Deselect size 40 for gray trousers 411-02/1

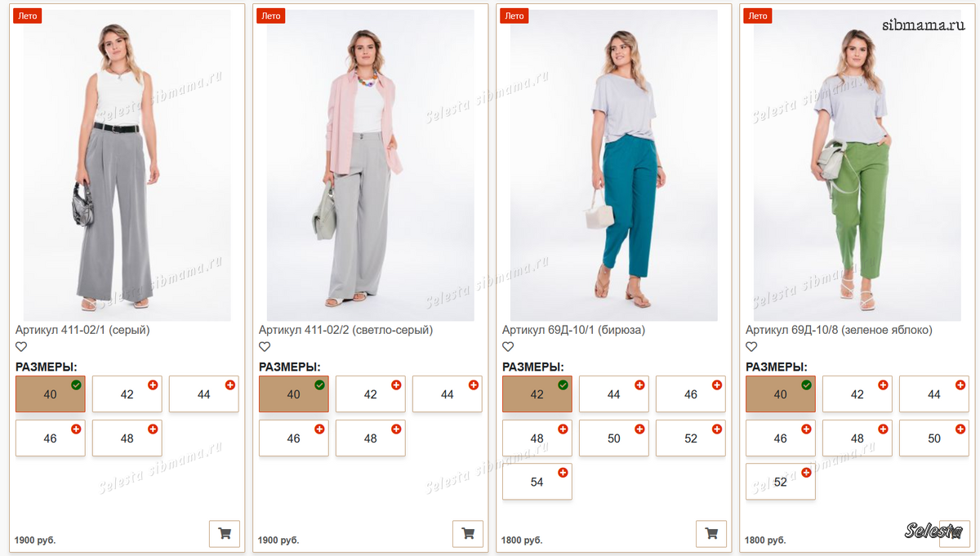pos(50,394)
